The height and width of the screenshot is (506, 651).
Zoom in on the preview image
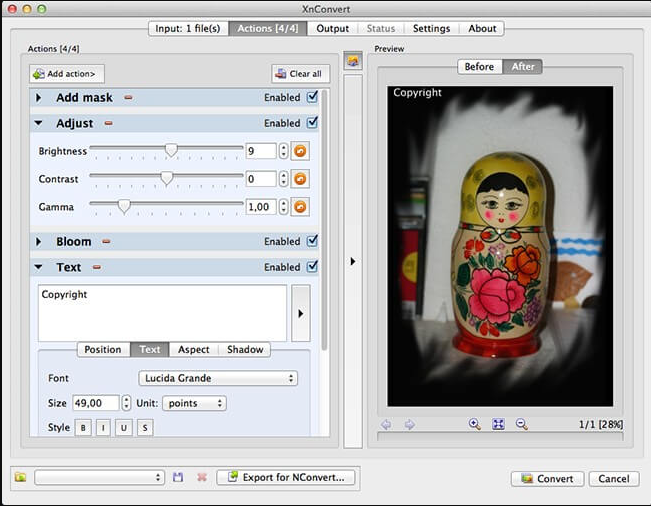(x=475, y=424)
